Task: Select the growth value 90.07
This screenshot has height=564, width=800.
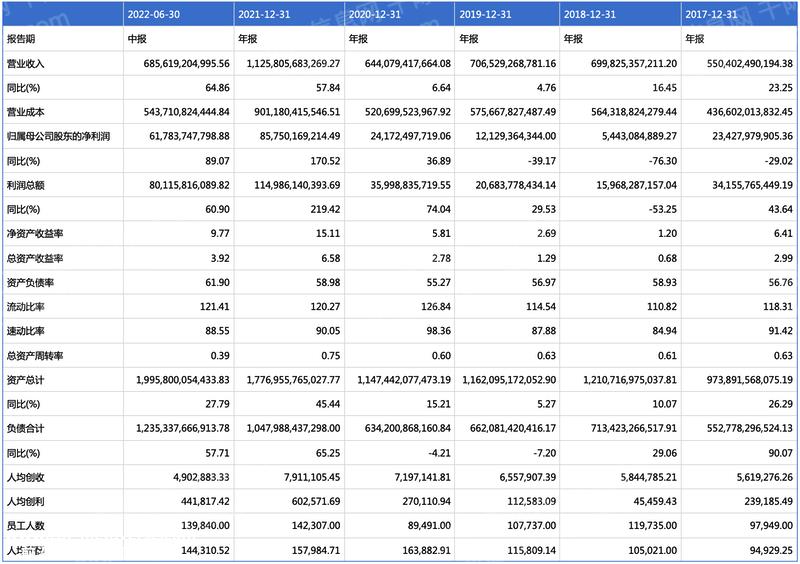Action: click(781, 453)
